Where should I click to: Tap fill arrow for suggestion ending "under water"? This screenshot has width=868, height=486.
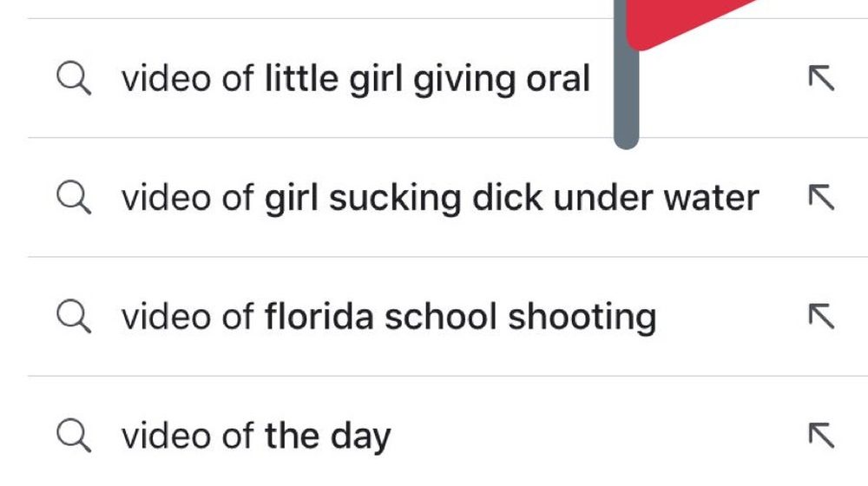click(821, 197)
